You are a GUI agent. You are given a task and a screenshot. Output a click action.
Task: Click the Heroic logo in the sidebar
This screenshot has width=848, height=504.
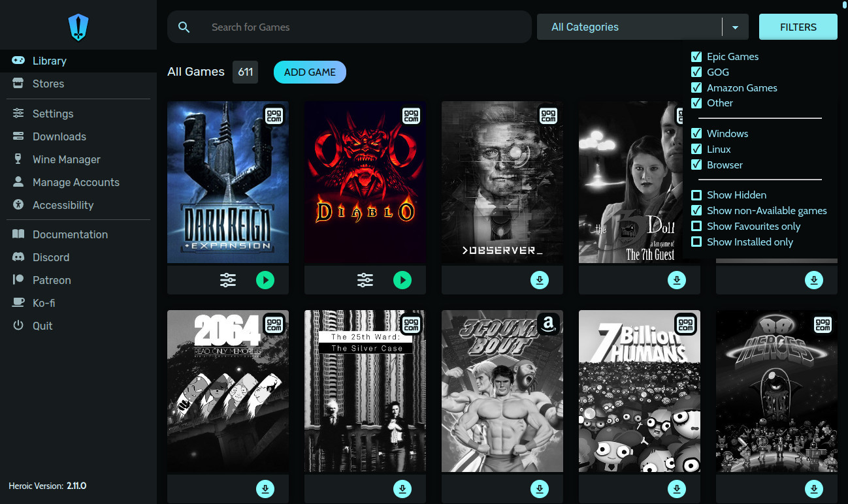point(78,27)
